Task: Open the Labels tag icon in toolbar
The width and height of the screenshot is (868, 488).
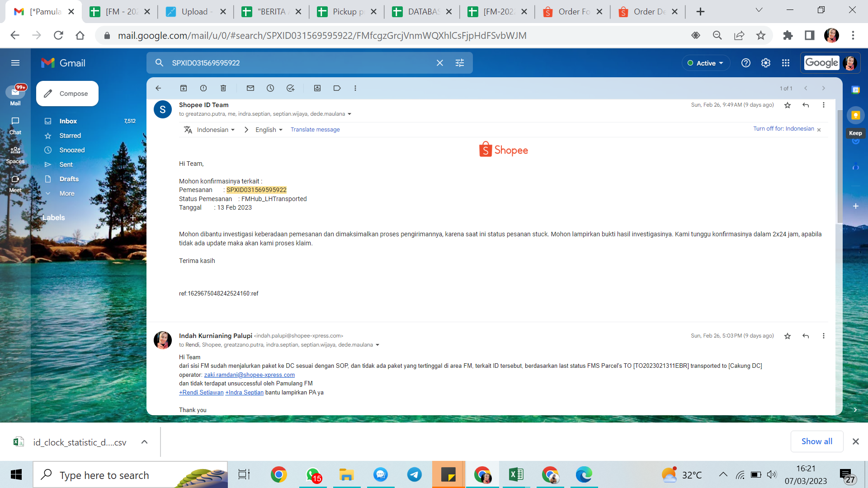Action: pos(337,88)
